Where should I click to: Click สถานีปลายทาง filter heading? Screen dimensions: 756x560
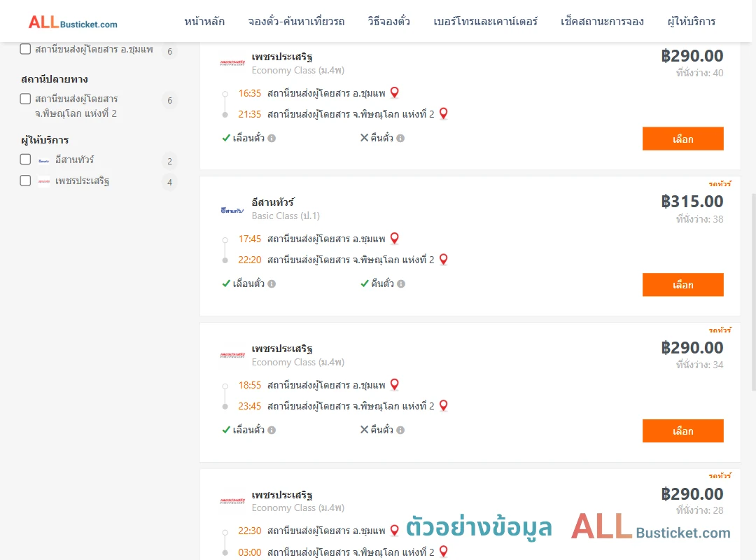[x=55, y=79]
